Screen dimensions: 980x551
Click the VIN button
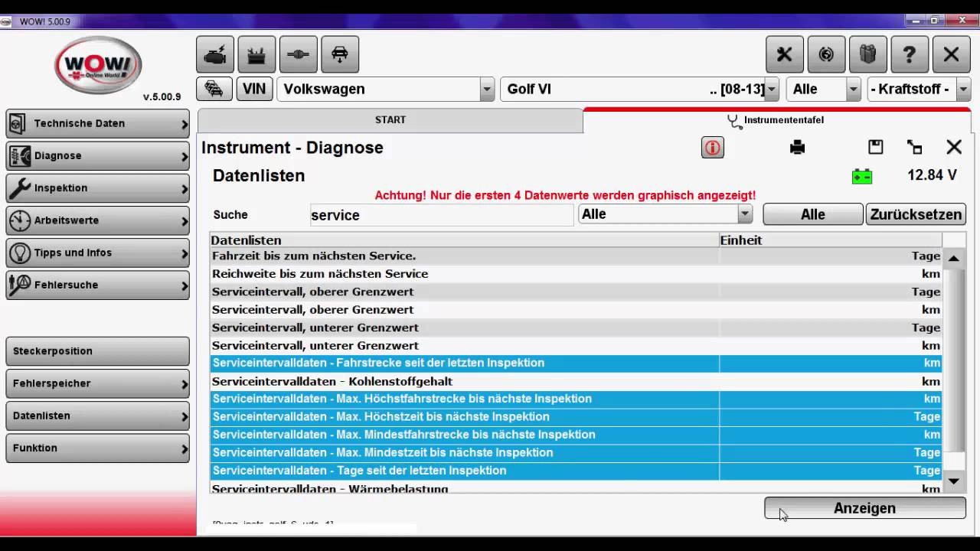(254, 89)
